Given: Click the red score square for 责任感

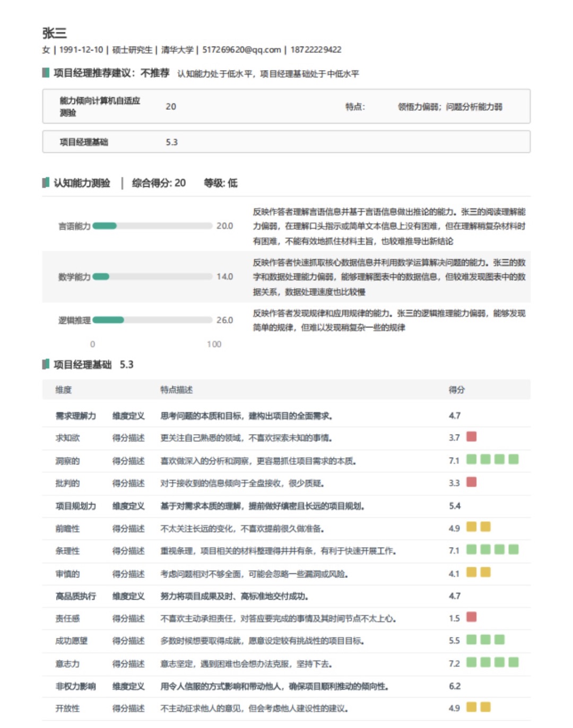Looking at the screenshot, I should point(471,618).
